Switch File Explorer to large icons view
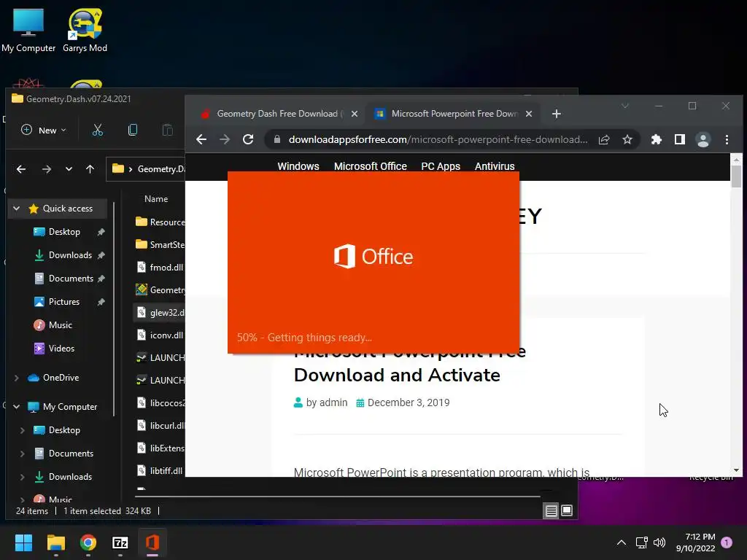 point(567,511)
